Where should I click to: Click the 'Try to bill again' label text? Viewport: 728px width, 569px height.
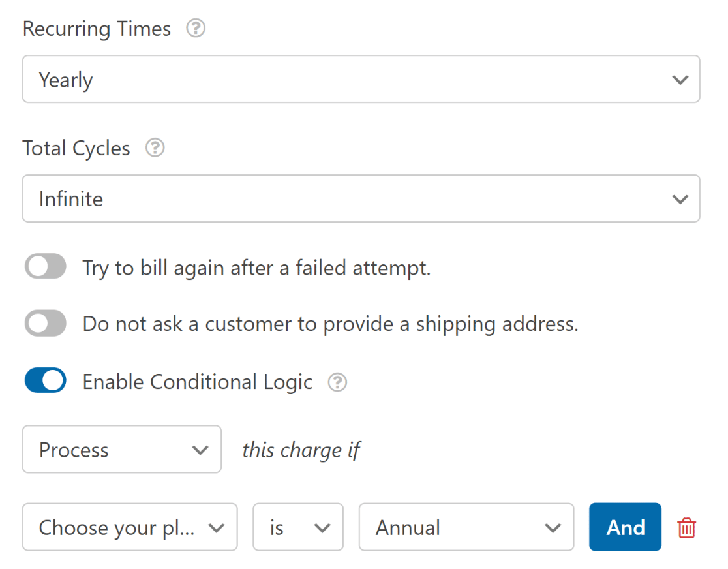tap(256, 268)
